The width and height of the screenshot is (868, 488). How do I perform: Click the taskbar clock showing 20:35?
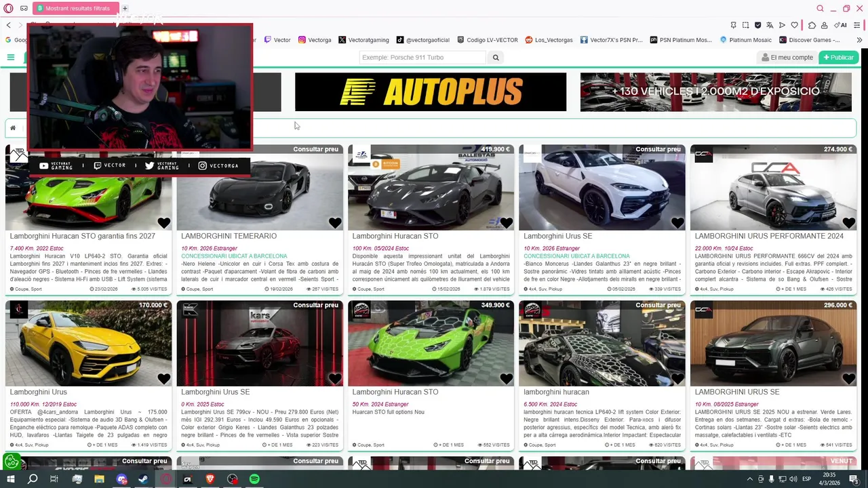point(830,479)
